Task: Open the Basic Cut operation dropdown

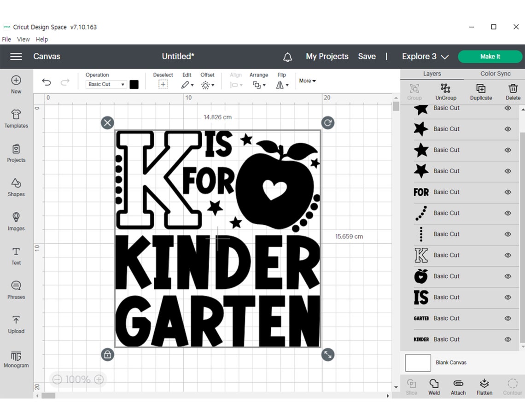Action: pos(106,84)
